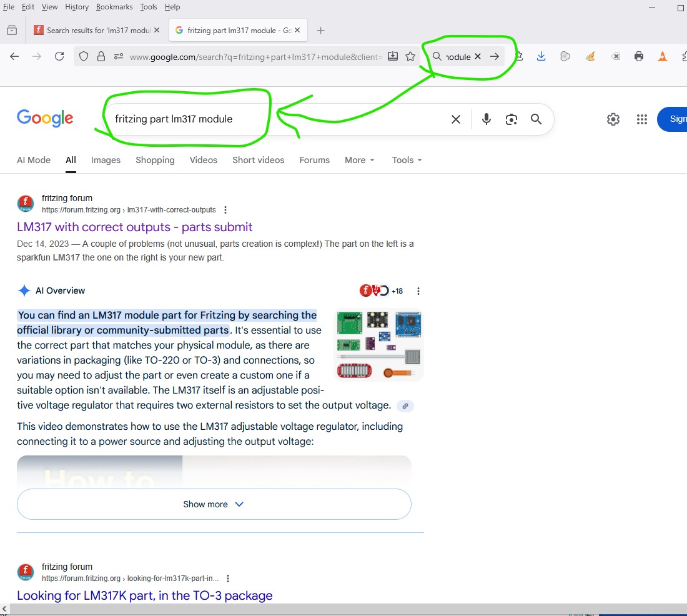Image resolution: width=687 pixels, height=616 pixels.
Task: Open 'Looking for LM317K part' result link
Action: click(x=145, y=595)
